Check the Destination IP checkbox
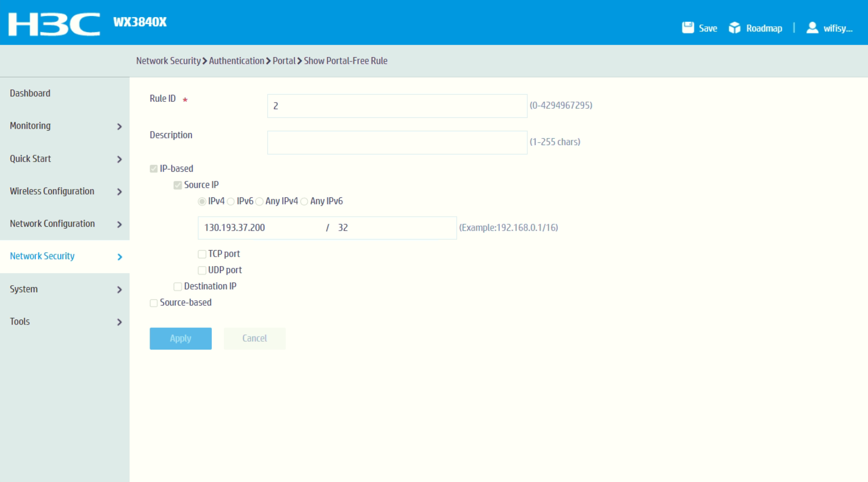 coord(178,286)
